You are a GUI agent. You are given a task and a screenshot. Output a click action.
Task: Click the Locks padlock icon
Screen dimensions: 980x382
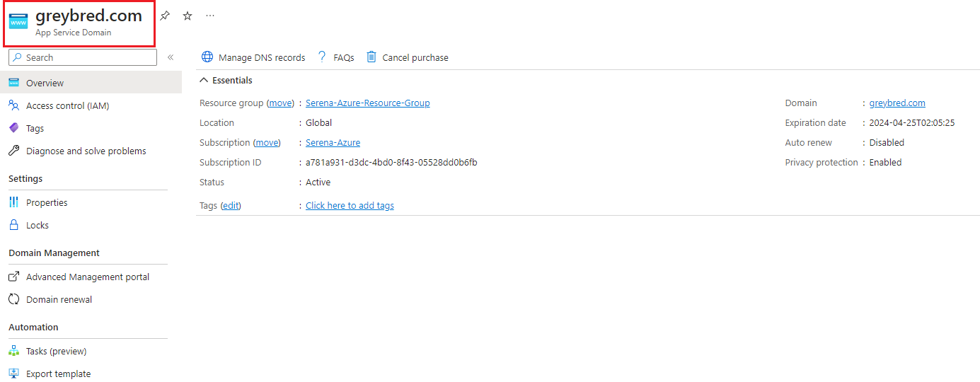point(13,225)
